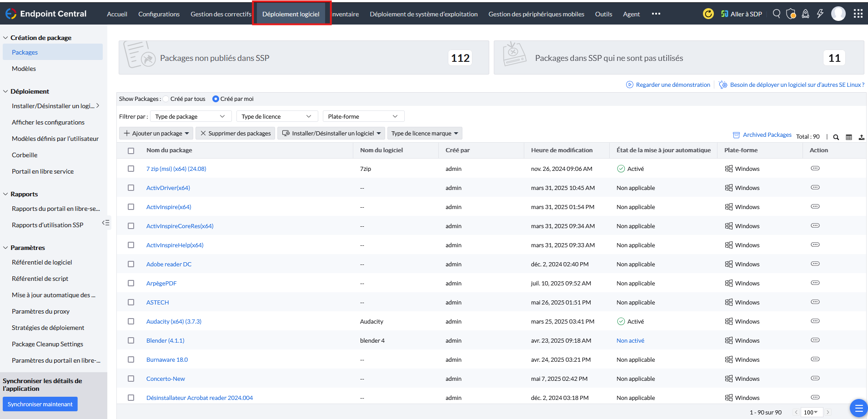Click the 'Packages non publiés dans SSP' card
Screen dimensions: 868x419
[x=304, y=58]
